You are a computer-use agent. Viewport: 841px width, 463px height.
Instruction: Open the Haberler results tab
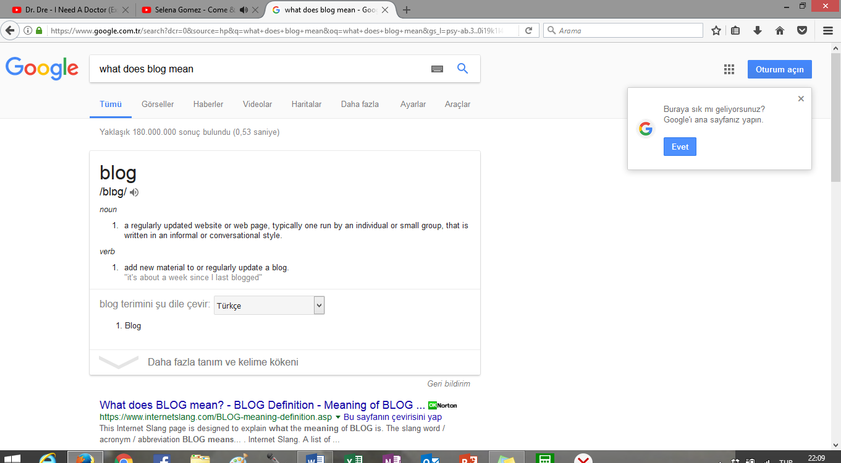point(208,104)
